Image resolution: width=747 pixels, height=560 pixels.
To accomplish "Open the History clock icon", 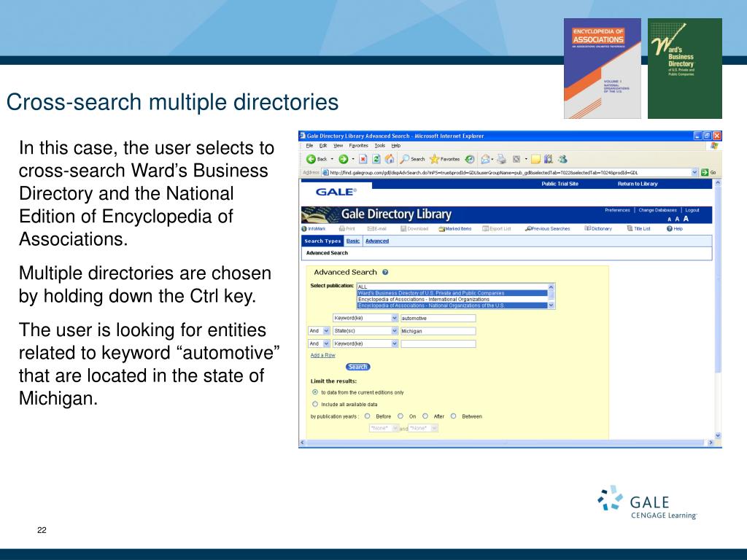I will pos(470,159).
